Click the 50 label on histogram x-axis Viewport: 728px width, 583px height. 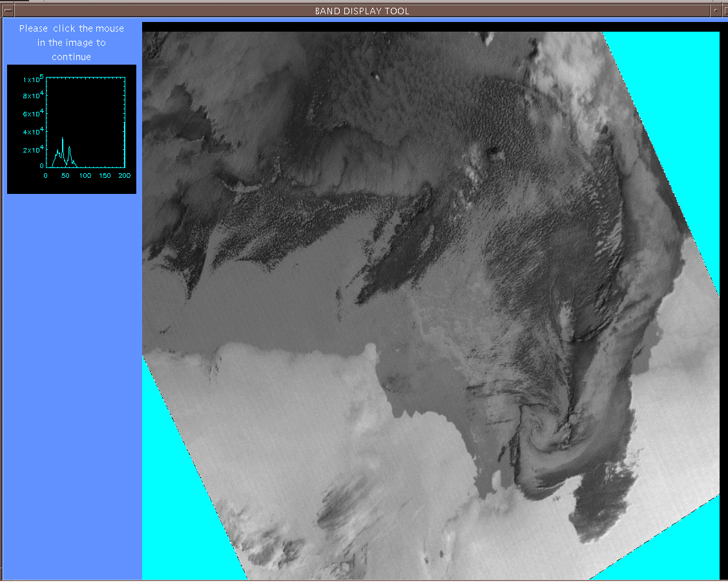[x=65, y=176]
